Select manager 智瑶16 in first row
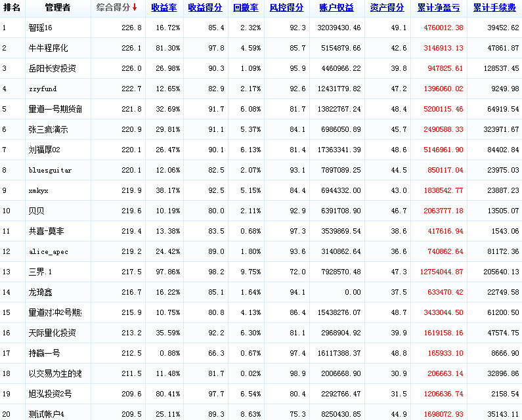This screenshot has width=522, height=420. pyautogui.click(x=40, y=28)
